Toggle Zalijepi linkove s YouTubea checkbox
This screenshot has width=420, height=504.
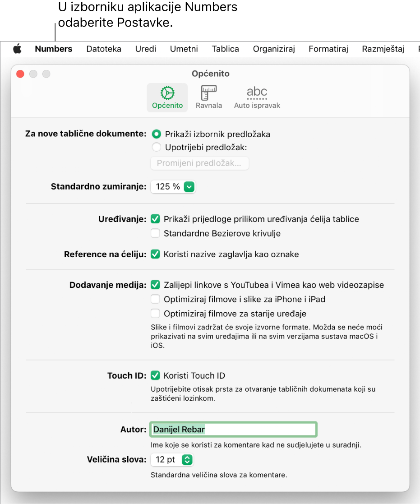(x=155, y=285)
